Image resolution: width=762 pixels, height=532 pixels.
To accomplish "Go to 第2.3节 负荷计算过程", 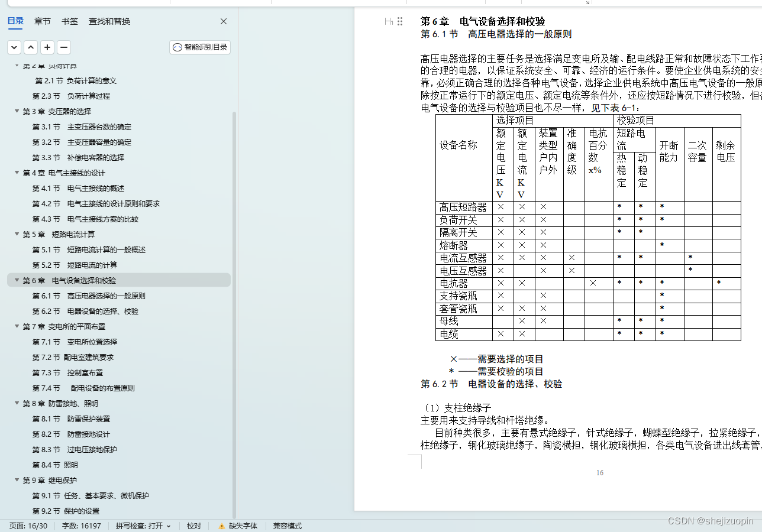I will coord(71,96).
